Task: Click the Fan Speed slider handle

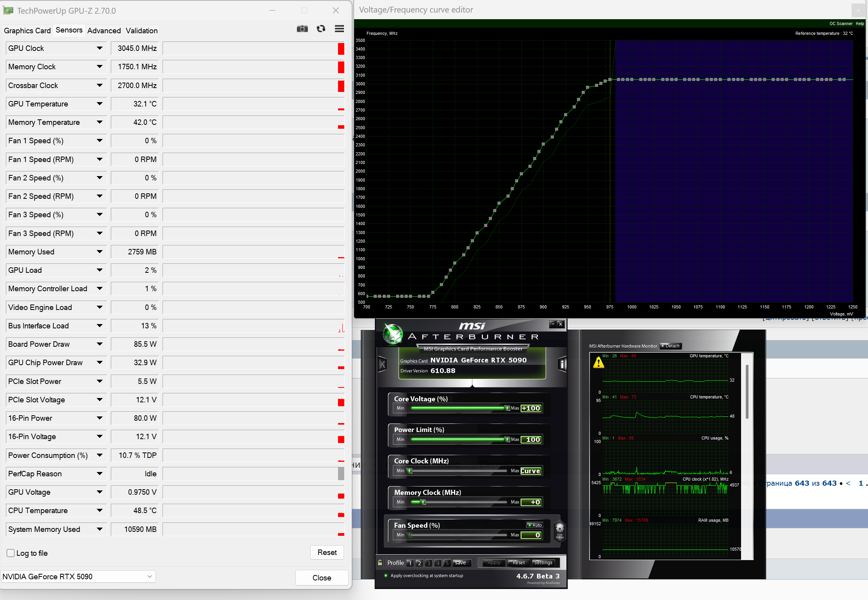Action: 410,535
